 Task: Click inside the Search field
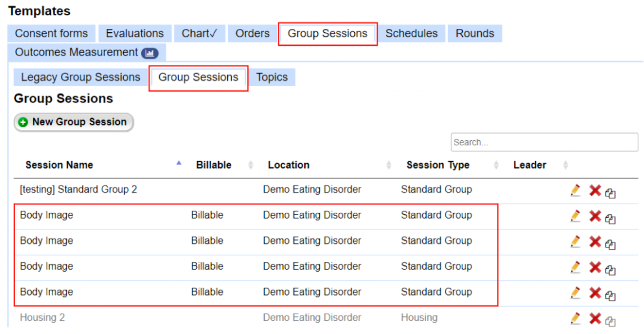coord(544,142)
